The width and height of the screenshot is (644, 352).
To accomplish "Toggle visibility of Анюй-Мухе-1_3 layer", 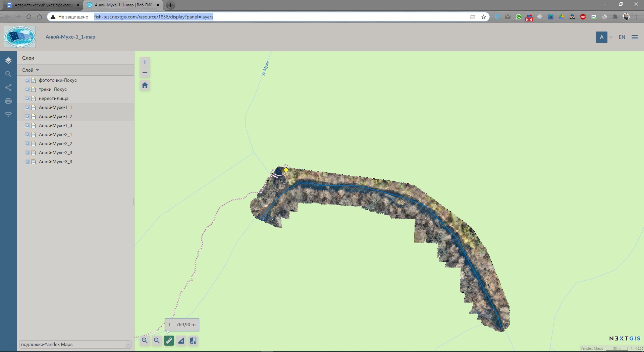I will click(27, 126).
